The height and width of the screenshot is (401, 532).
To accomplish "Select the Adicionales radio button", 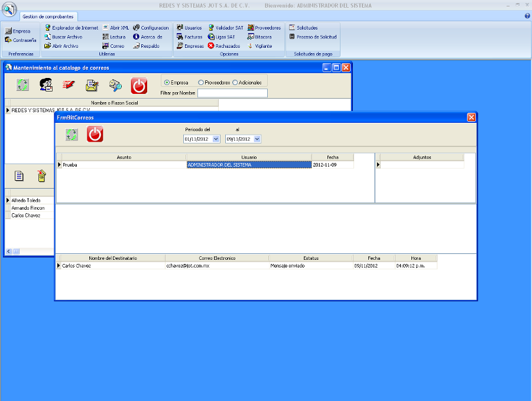I will click(235, 83).
